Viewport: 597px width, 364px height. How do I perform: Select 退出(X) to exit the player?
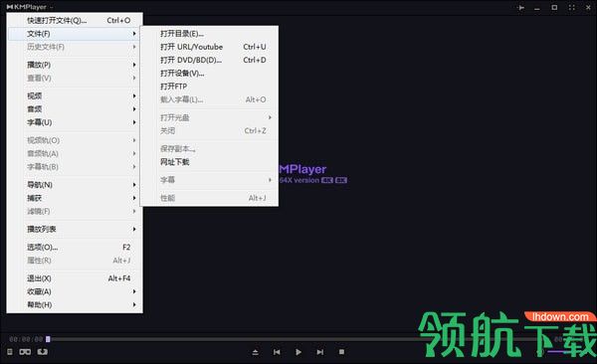pos(75,278)
